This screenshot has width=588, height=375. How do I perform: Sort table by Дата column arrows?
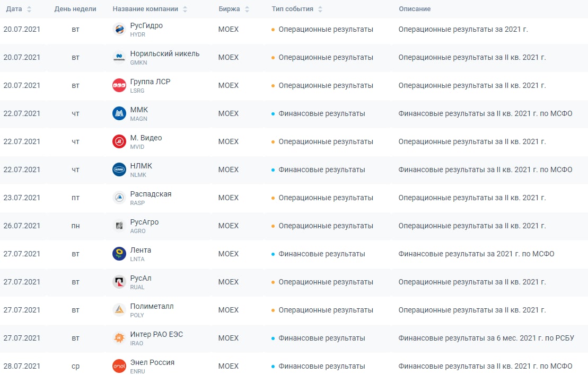29,10
